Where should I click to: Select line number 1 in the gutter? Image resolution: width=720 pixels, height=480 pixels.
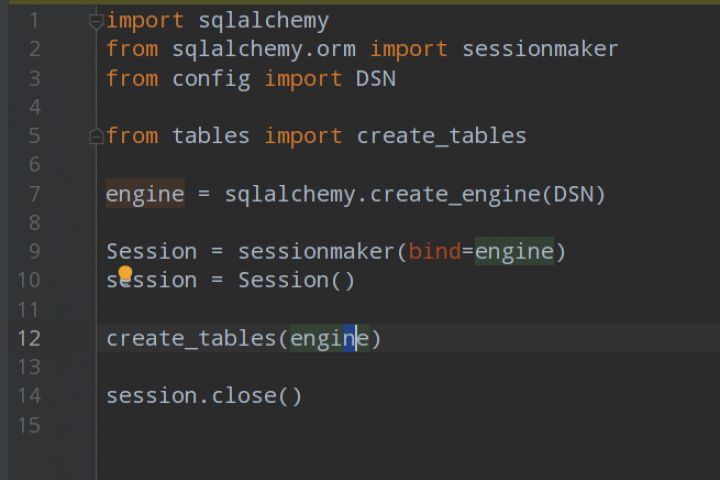34,20
